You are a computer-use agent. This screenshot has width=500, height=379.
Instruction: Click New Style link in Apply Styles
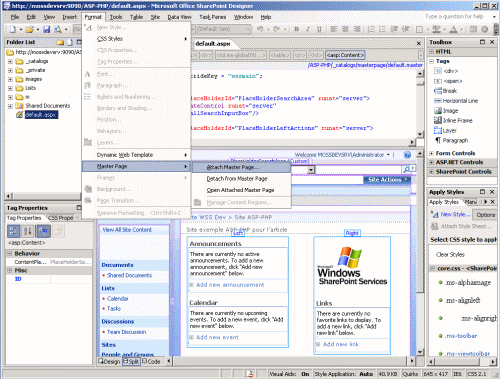click(x=455, y=214)
